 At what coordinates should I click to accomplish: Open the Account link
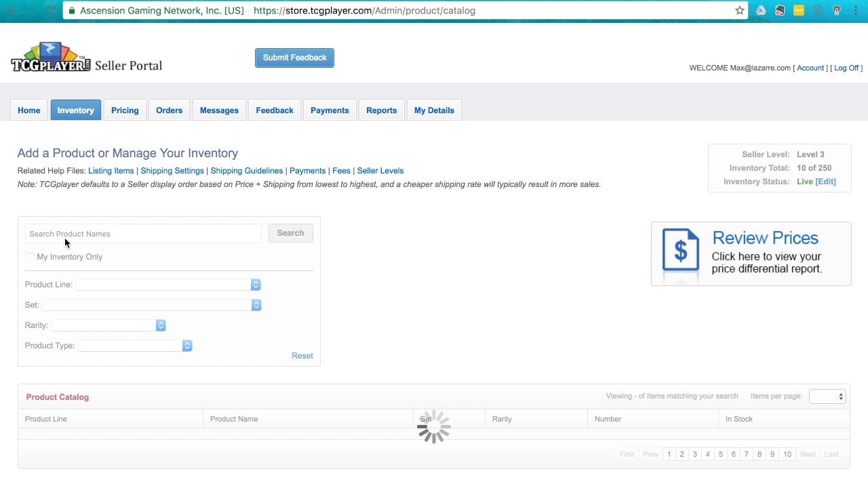point(810,68)
